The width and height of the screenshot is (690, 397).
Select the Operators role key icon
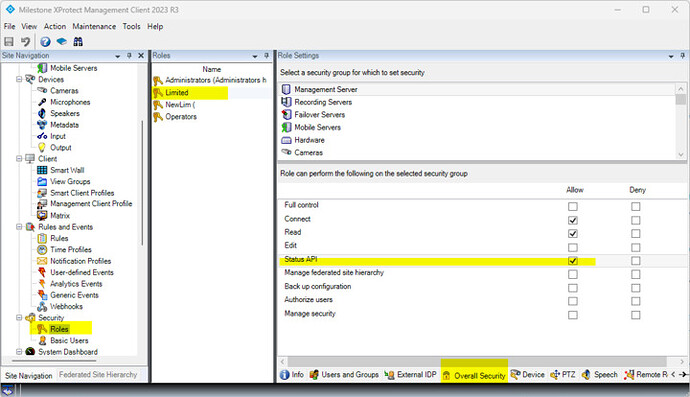coord(158,117)
